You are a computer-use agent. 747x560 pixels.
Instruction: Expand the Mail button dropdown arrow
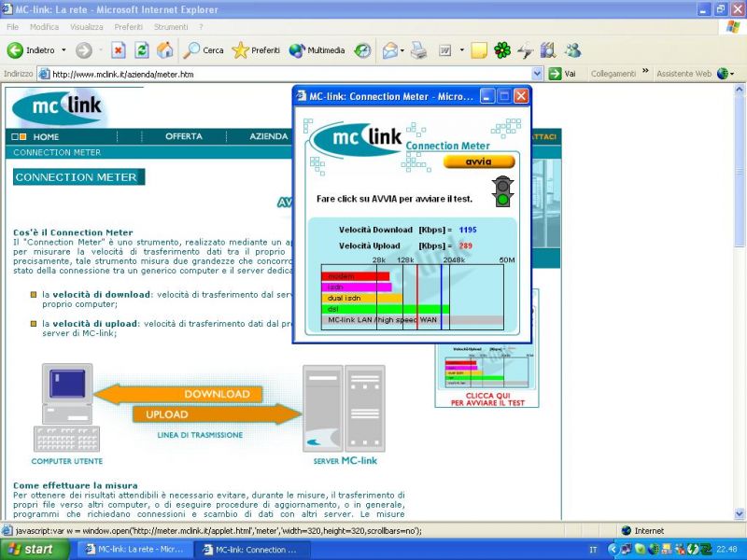pos(402,50)
